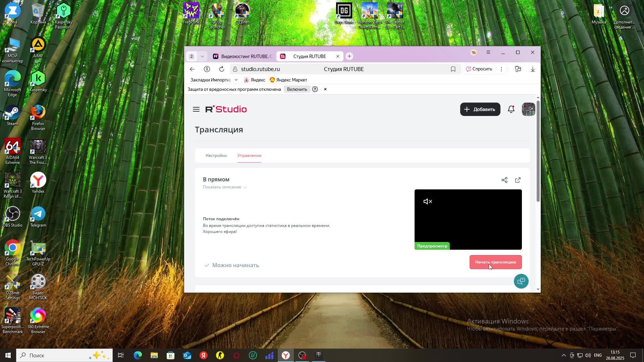The height and width of the screenshot is (362, 644).
Task: Unmute the preview player sound
Action: pos(428,201)
